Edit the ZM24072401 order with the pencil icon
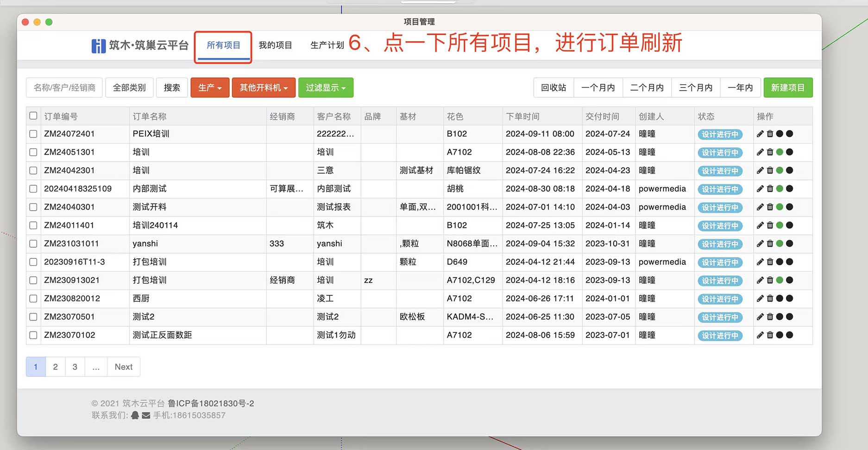The image size is (868, 450). [x=760, y=134]
